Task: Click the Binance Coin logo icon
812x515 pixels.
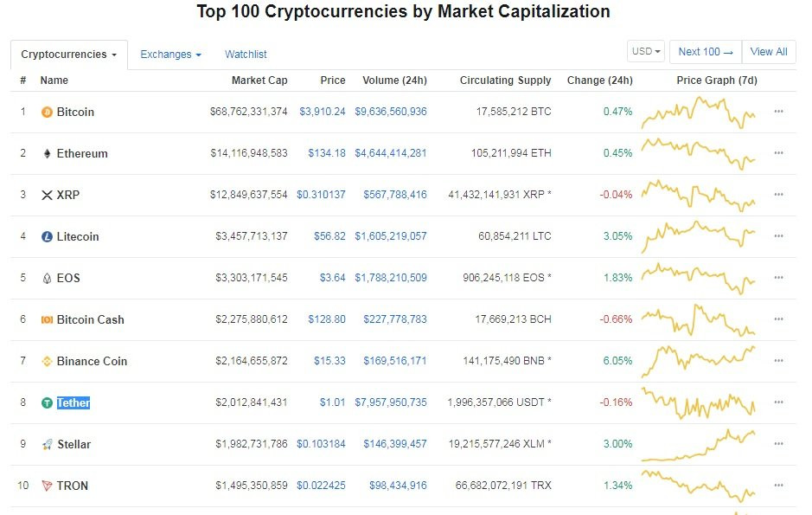Action: coord(47,362)
